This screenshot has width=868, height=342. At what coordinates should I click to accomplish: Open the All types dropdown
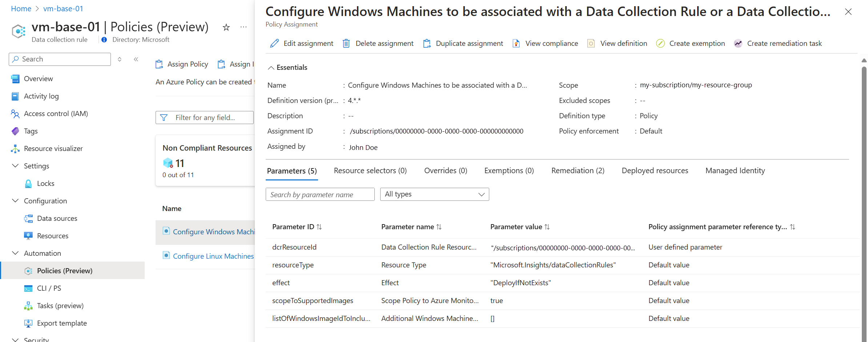(434, 194)
